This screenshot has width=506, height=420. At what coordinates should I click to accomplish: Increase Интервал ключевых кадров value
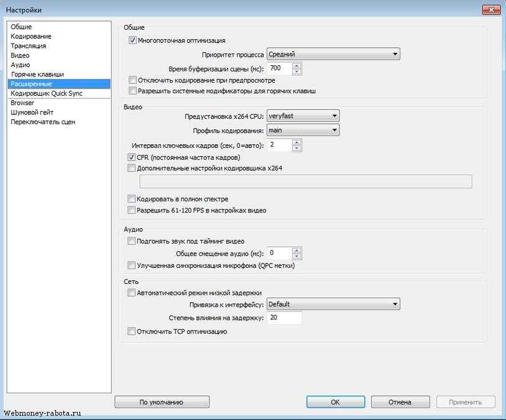pos(297,142)
